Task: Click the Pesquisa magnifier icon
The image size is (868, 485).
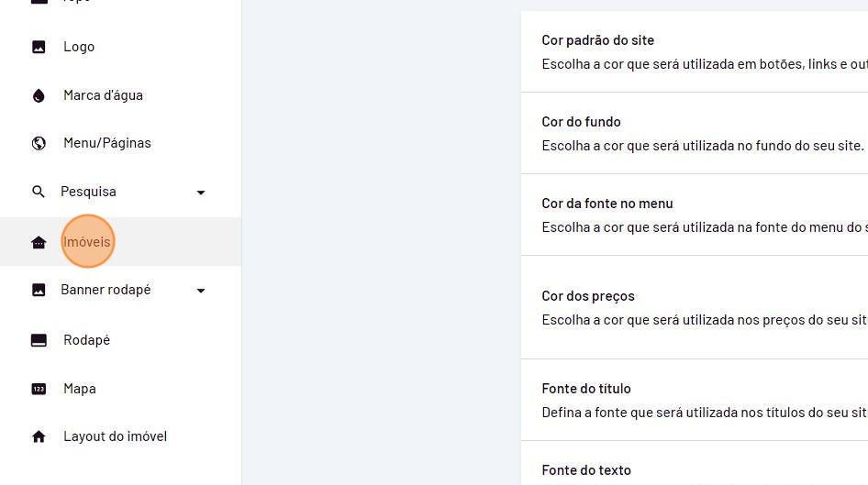Action: [39, 192]
